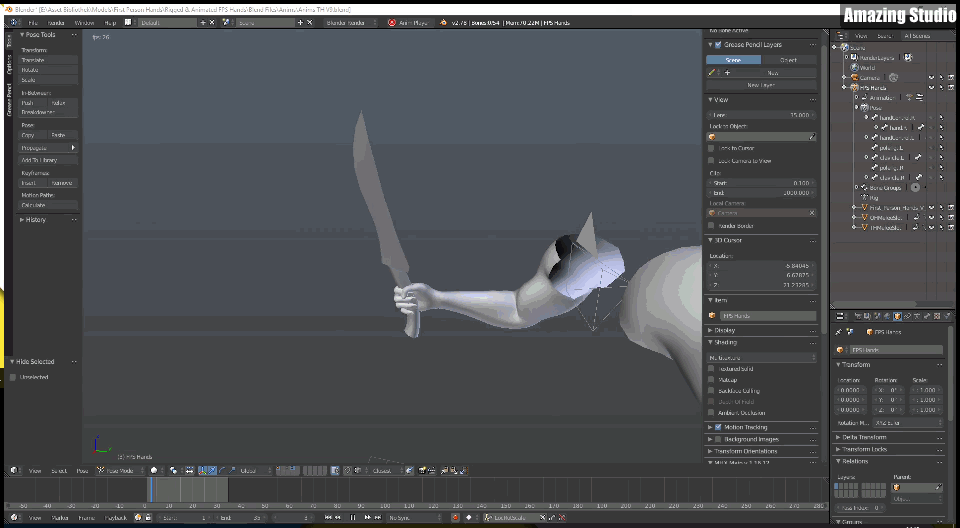Screen dimensions: 960x528
Task: Open the Window menu
Action: click(84, 23)
